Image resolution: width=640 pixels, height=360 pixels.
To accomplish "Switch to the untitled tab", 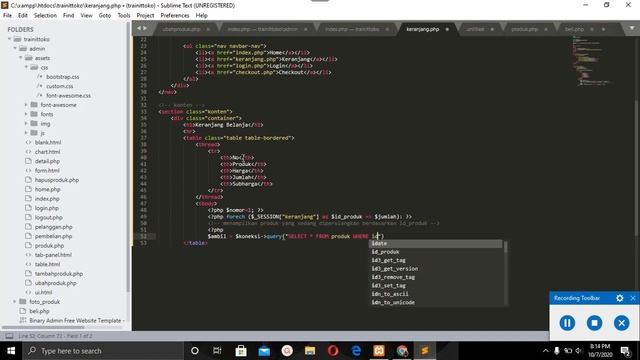I will pyautogui.click(x=475, y=29).
